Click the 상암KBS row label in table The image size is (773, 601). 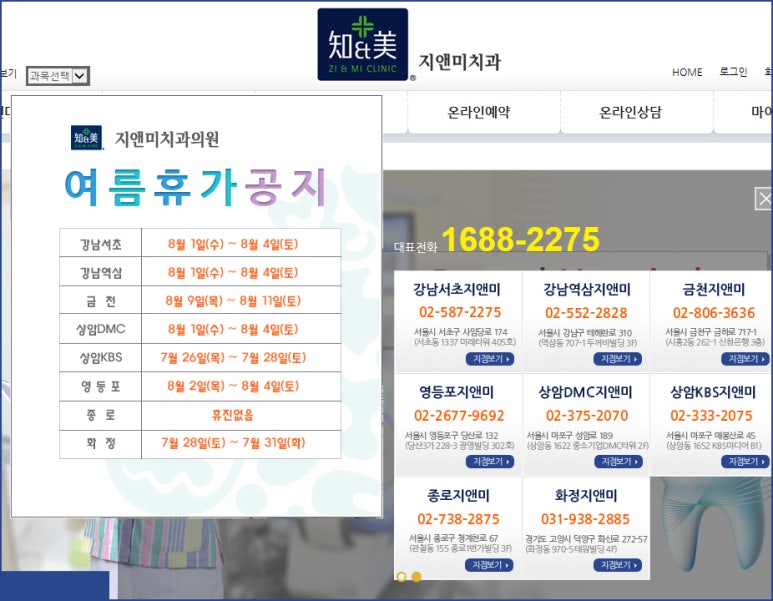(x=101, y=357)
